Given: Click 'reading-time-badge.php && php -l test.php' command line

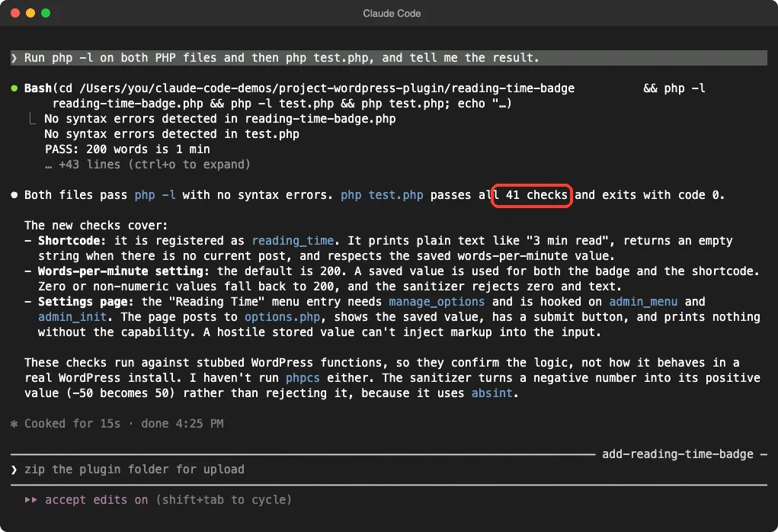Looking at the screenshot, I should pyautogui.click(x=193, y=104).
